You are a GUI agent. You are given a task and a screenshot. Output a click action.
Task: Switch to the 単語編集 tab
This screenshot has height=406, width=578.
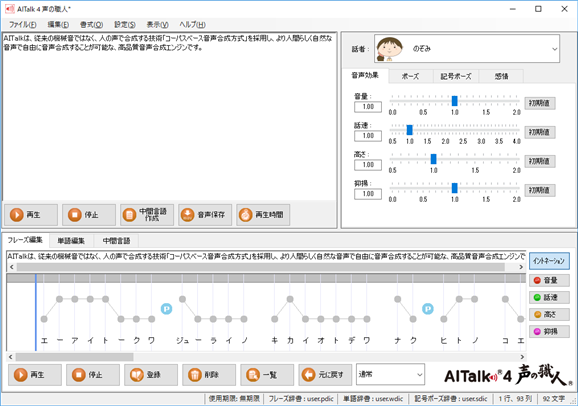point(71,241)
